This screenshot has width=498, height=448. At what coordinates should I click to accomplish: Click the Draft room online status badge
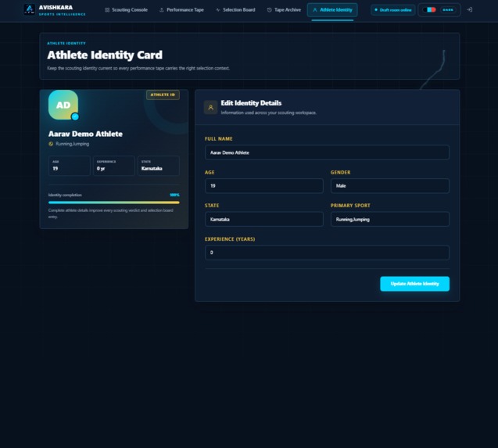393,10
